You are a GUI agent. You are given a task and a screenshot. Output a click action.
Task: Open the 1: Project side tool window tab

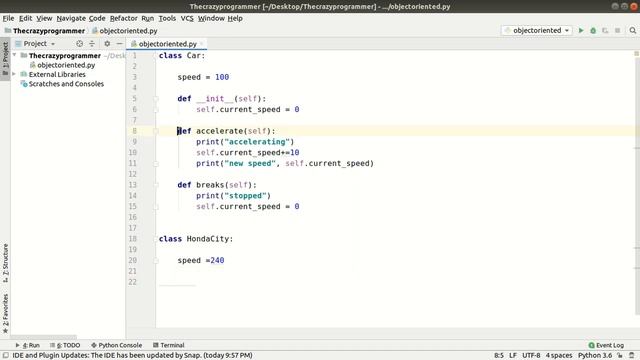[5, 59]
